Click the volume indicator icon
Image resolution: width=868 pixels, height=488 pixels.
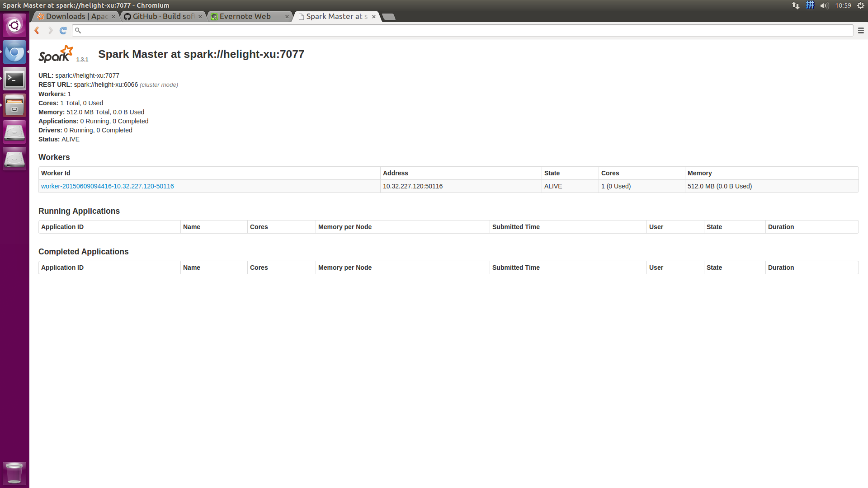pos(824,5)
